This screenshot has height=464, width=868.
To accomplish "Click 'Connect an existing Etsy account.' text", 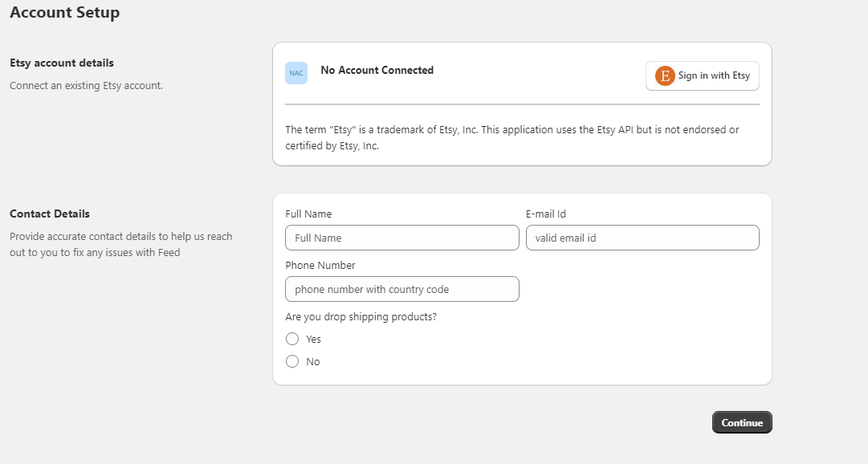I will [x=87, y=86].
